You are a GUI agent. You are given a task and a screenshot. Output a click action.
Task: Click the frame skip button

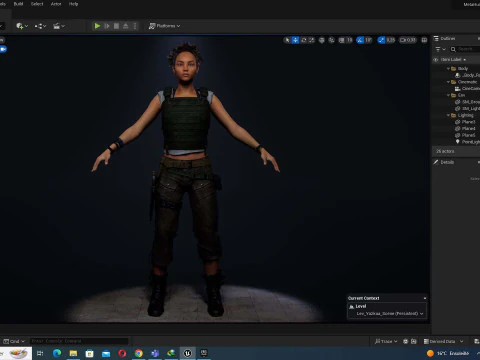click(x=107, y=26)
